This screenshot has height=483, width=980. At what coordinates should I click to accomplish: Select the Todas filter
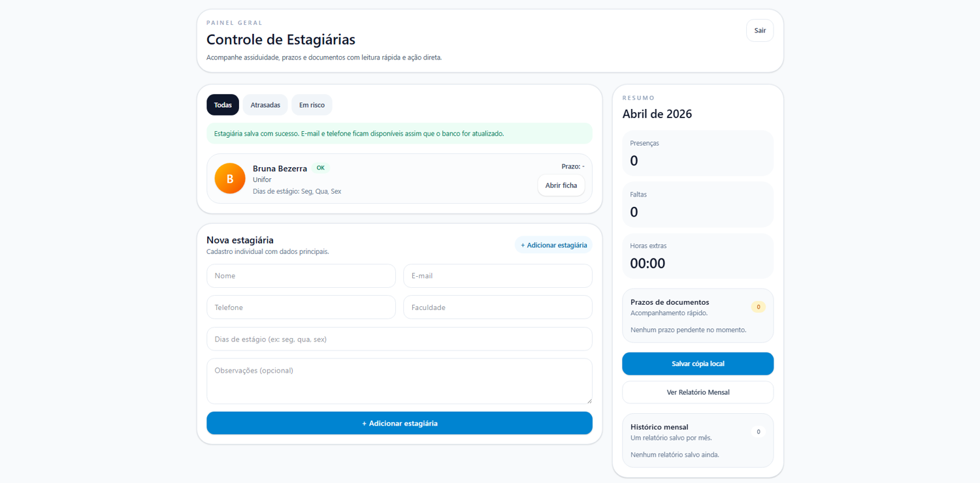pyautogui.click(x=222, y=104)
